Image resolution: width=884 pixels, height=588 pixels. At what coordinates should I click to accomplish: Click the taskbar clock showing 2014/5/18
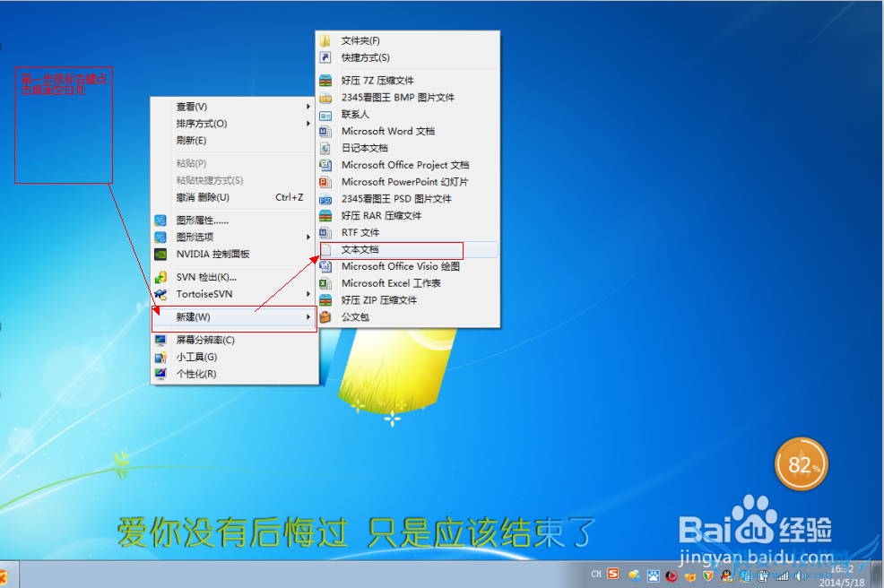tap(842, 575)
